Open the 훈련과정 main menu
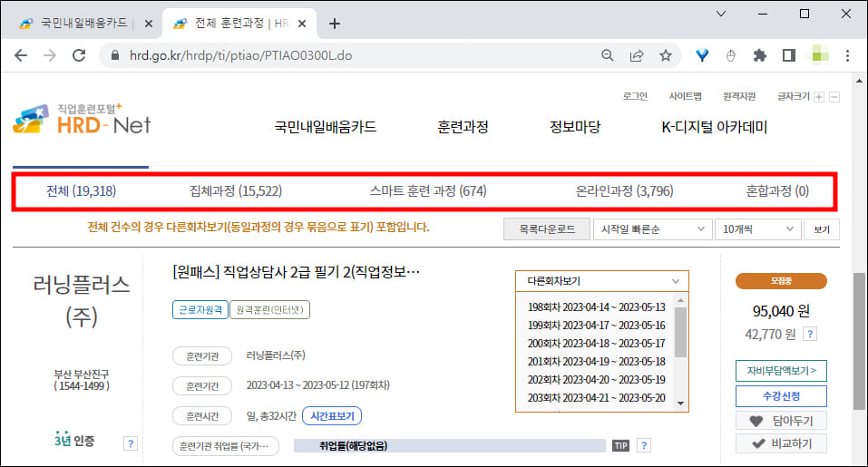868x467 pixels. pyautogui.click(x=463, y=127)
